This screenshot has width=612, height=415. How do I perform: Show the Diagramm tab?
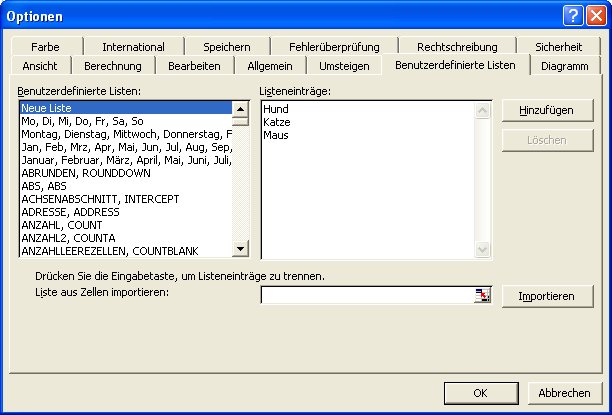pyautogui.click(x=564, y=66)
